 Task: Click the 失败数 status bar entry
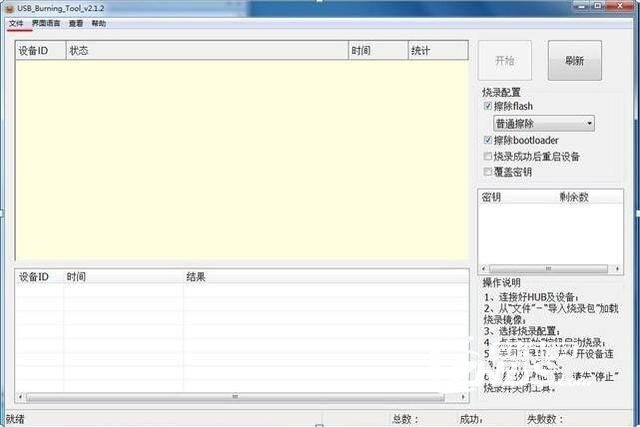click(545, 419)
